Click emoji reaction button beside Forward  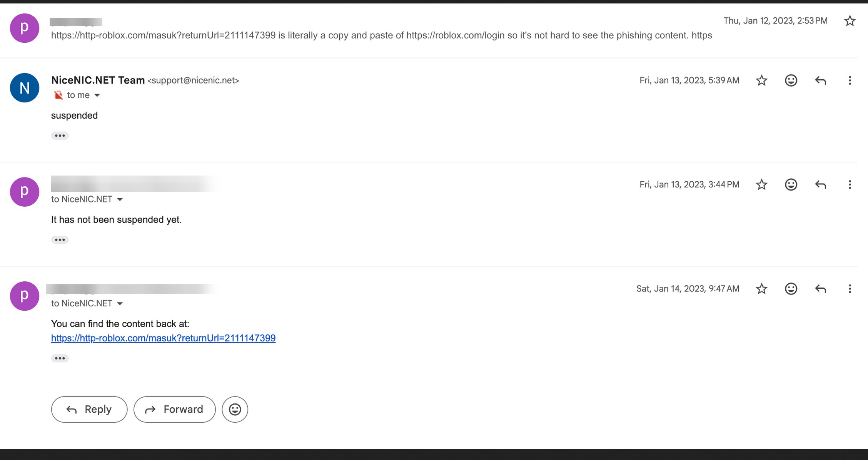(235, 409)
